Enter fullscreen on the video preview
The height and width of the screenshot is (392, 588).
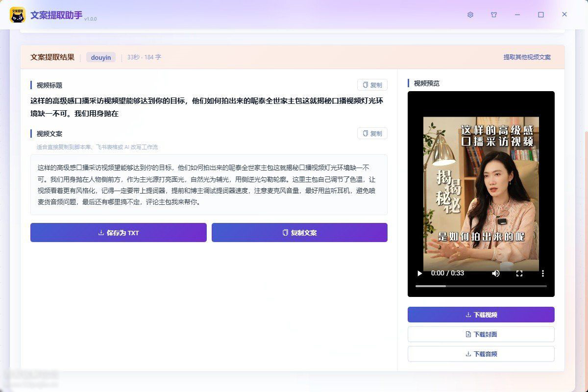[519, 273]
